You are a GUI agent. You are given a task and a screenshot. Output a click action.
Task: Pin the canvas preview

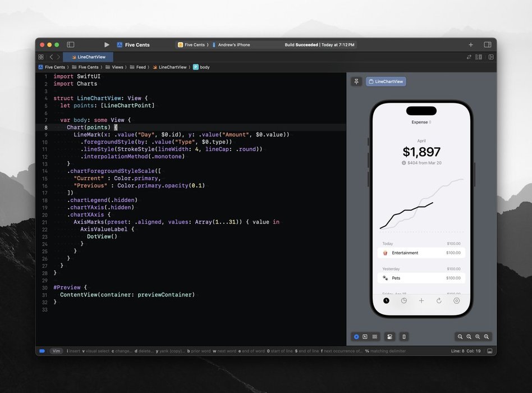tap(356, 81)
